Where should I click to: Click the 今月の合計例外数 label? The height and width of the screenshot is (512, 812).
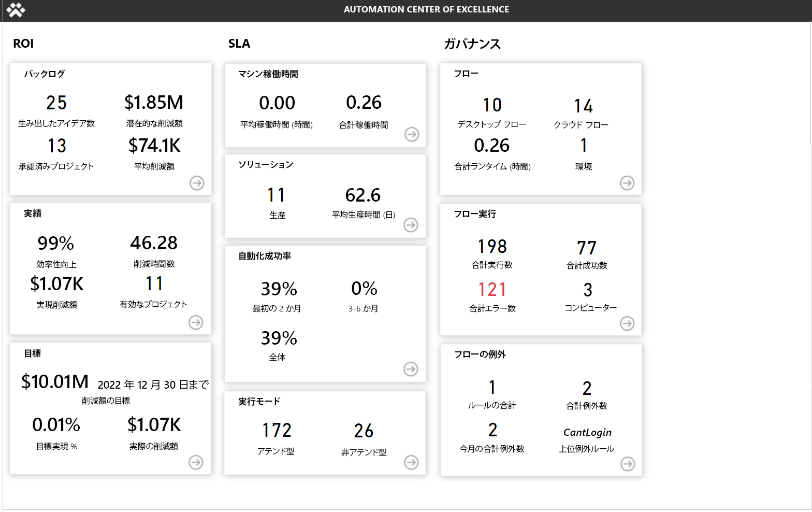[492, 449]
